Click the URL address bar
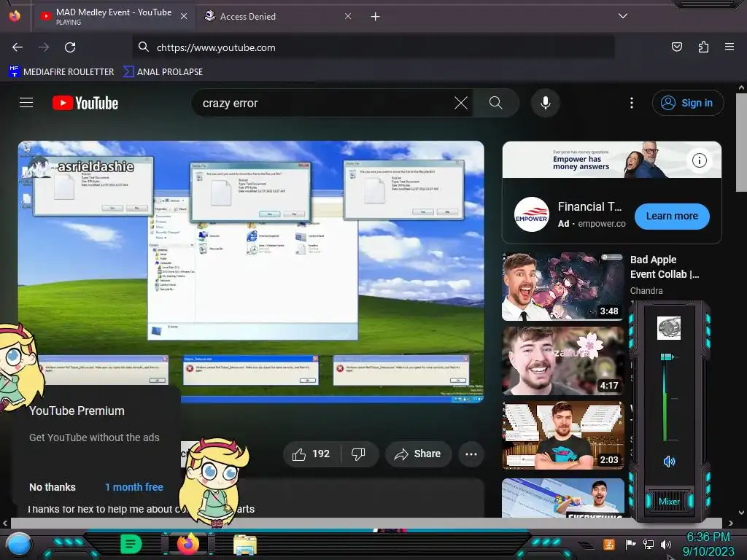Viewport: 747px width, 560px height. pyautogui.click(x=373, y=47)
